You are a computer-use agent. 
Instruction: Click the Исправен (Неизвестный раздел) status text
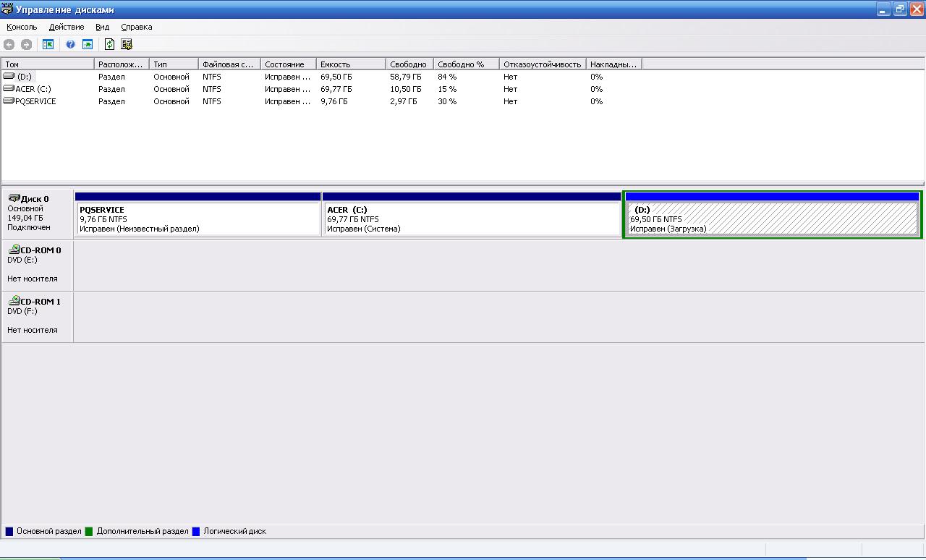pyautogui.click(x=140, y=229)
